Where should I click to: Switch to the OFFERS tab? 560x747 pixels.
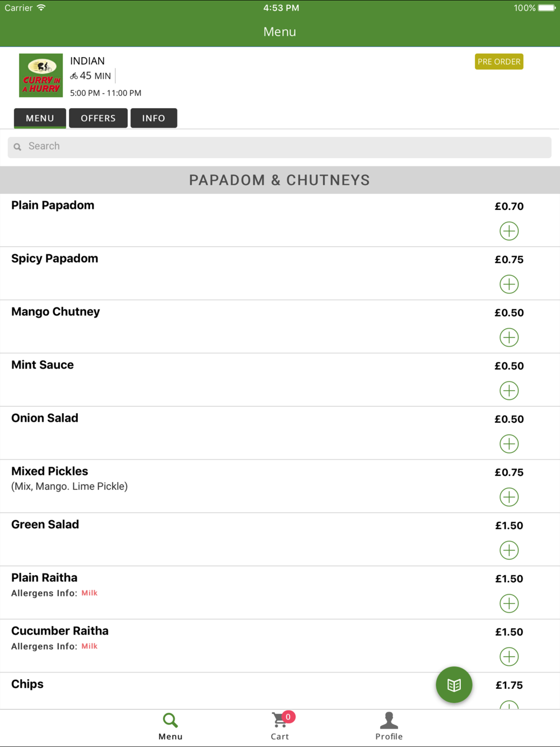click(98, 118)
